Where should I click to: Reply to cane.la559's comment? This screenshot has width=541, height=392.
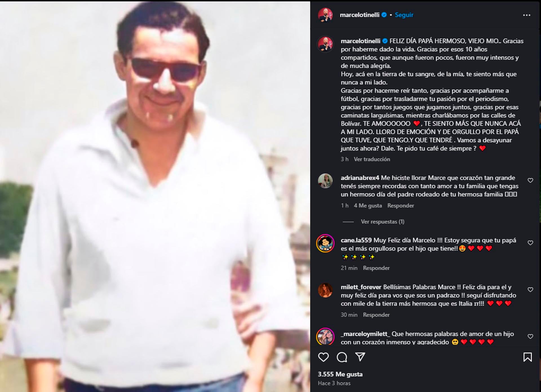(376, 268)
